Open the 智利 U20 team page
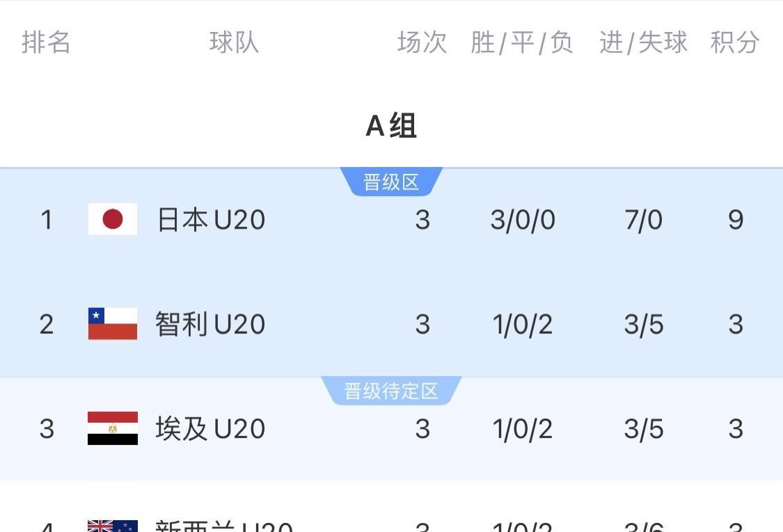783x532 pixels. click(210, 324)
